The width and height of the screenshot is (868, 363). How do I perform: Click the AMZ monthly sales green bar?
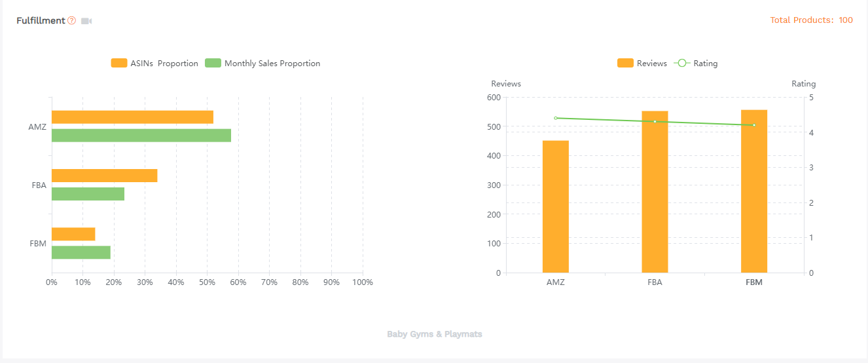tap(141, 136)
